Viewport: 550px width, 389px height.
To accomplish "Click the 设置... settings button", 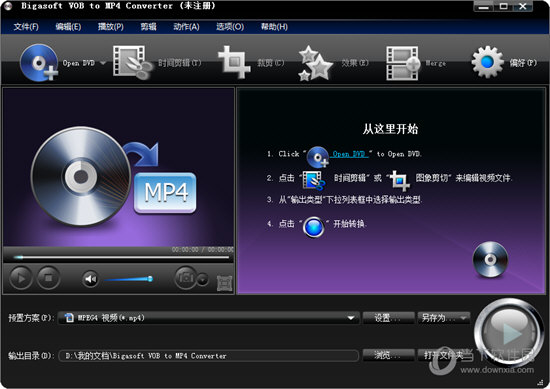I will pos(388,318).
